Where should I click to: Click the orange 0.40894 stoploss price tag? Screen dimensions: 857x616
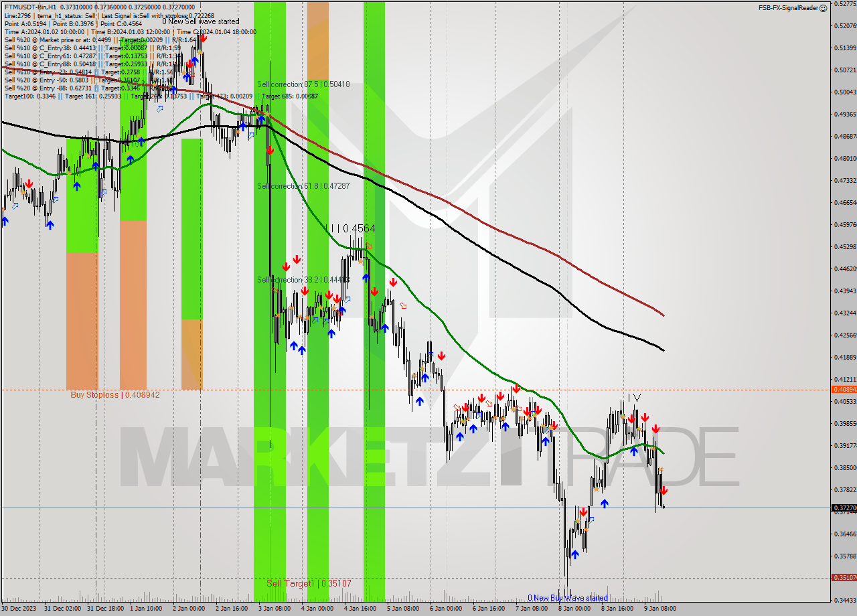point(844,389)
